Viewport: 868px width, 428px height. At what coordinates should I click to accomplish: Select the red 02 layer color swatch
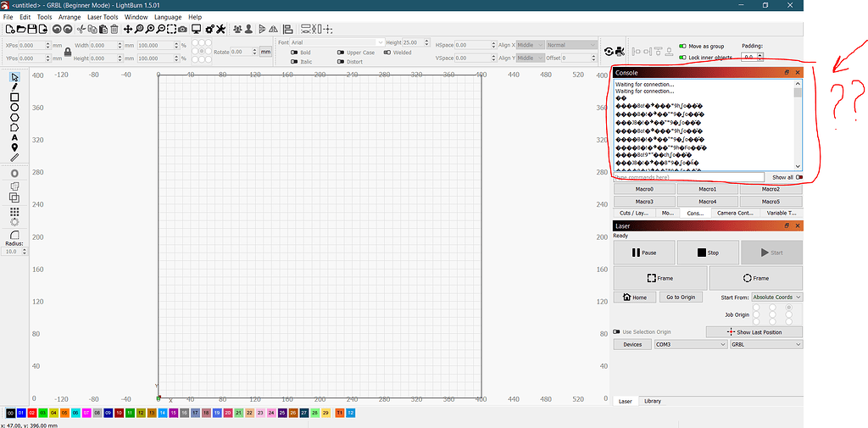click(x=32, y=413)
